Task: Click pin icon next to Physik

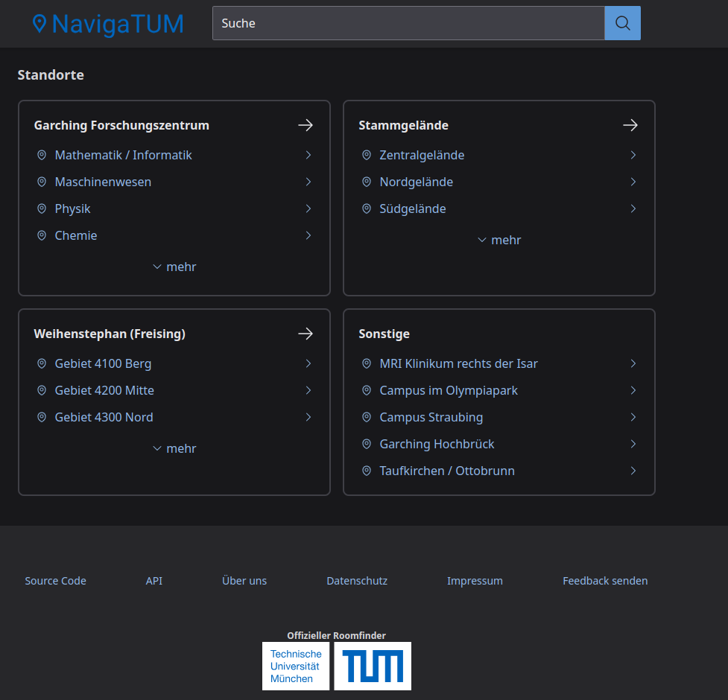Action: (x=42, y=209)
